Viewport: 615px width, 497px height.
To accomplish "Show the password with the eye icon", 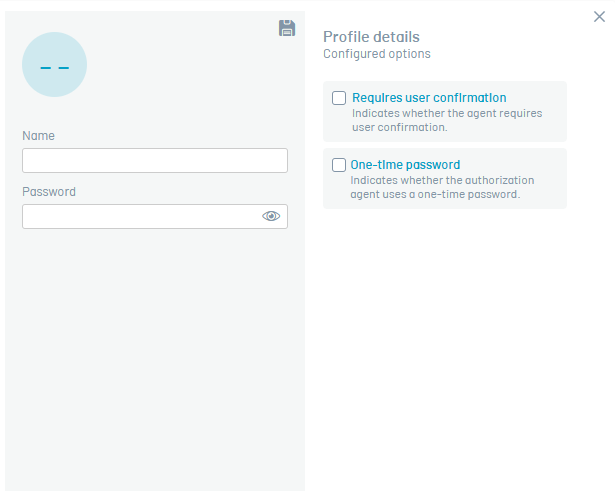I will (271, 216).
